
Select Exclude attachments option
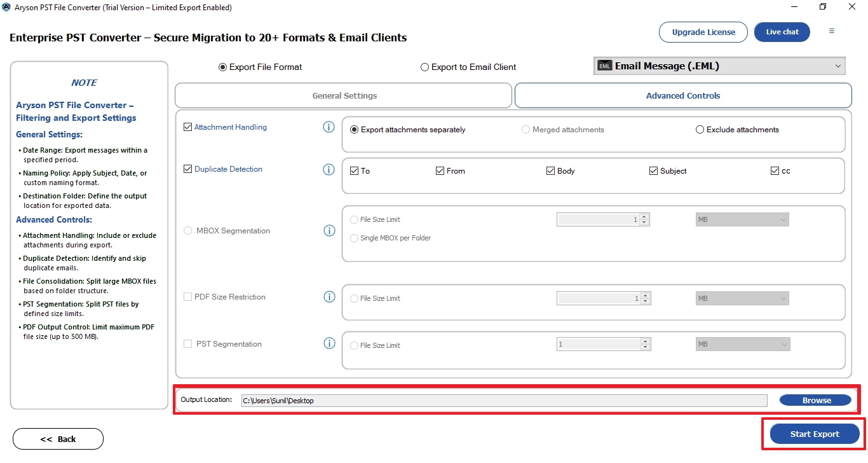pyautogui.click(x=700, y=130)
